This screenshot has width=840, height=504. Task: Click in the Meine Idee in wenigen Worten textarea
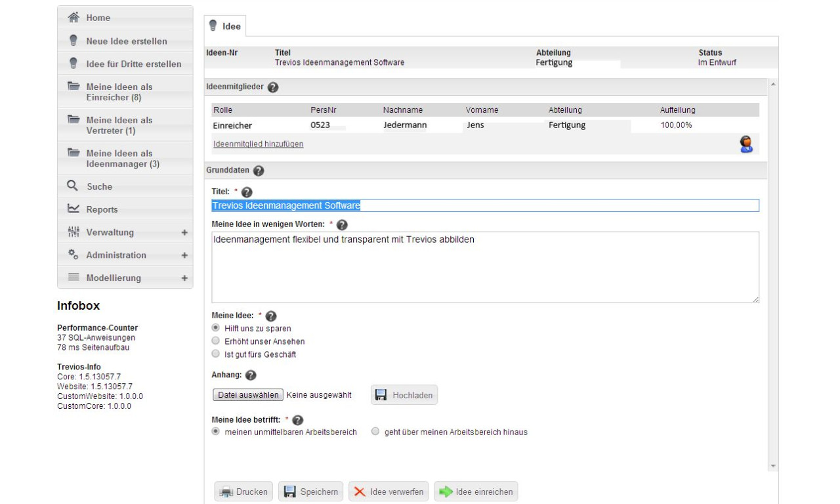(x=486, y=267)
